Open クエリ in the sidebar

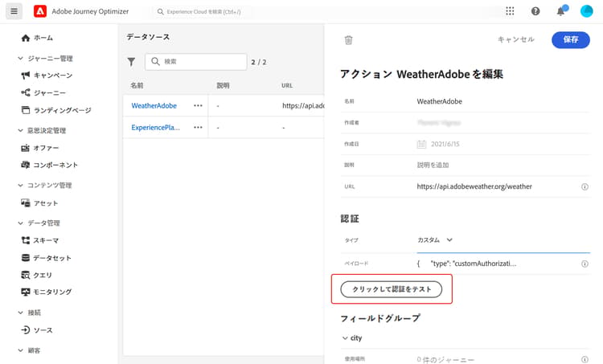pyautogui.click(x=43, y=275)
